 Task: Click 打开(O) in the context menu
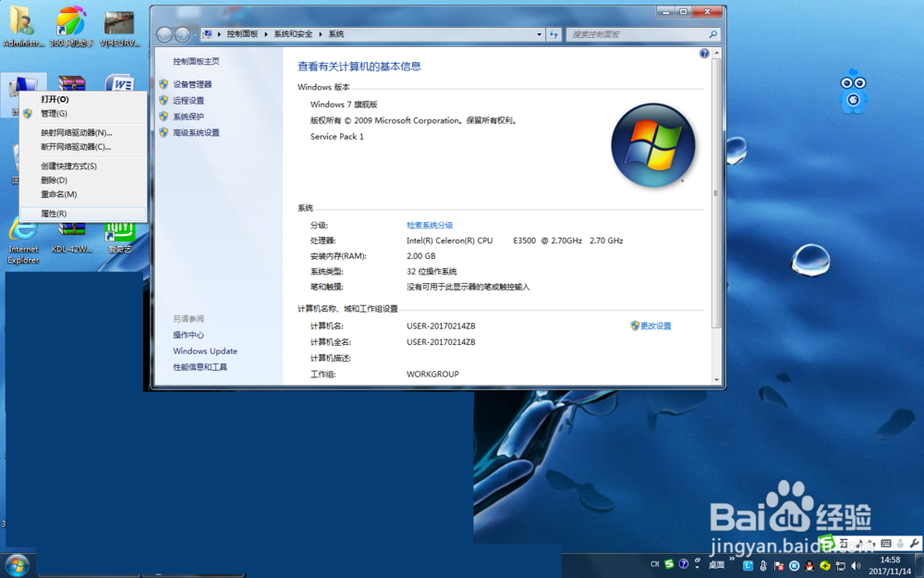82,99
